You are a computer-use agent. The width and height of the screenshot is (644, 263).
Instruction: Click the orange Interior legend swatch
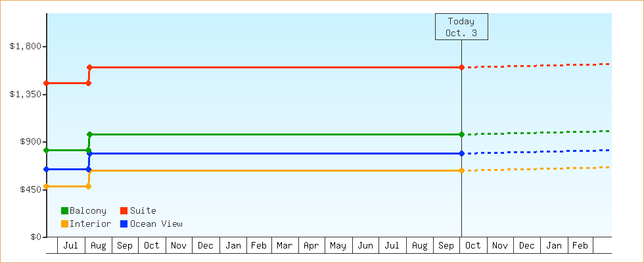64,224
